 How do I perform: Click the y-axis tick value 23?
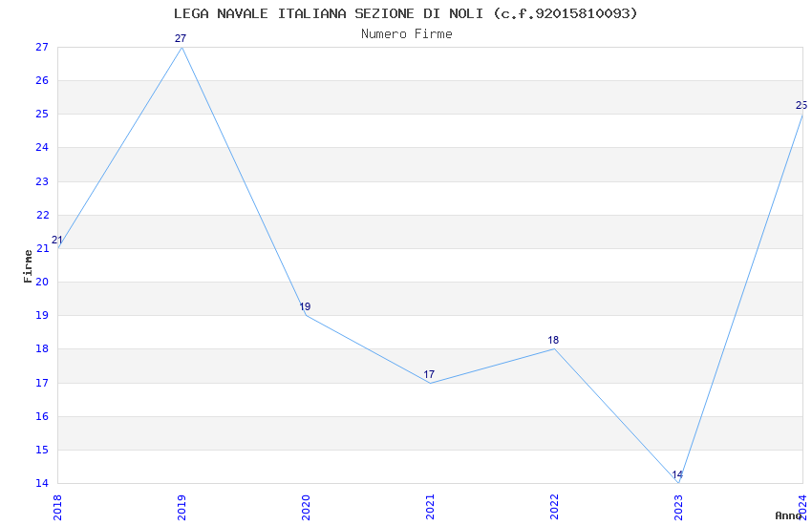pyautogui.click(x=42, y=181)
